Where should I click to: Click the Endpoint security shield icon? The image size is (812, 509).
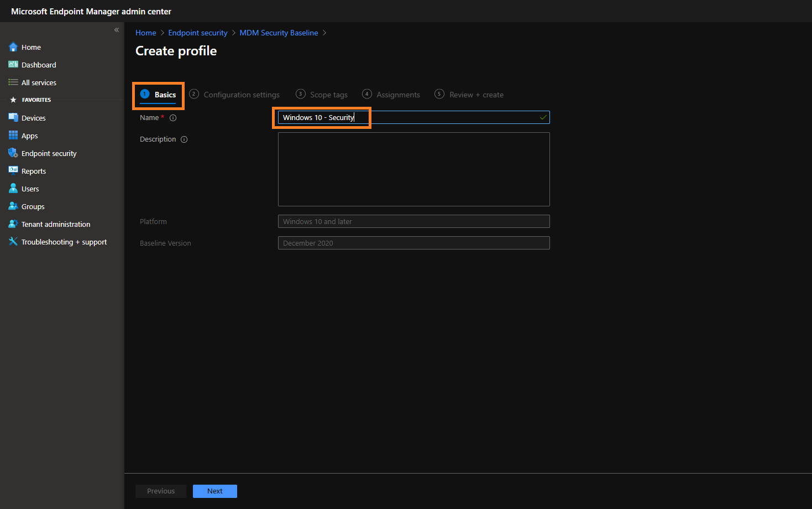(x=13, y=153)
